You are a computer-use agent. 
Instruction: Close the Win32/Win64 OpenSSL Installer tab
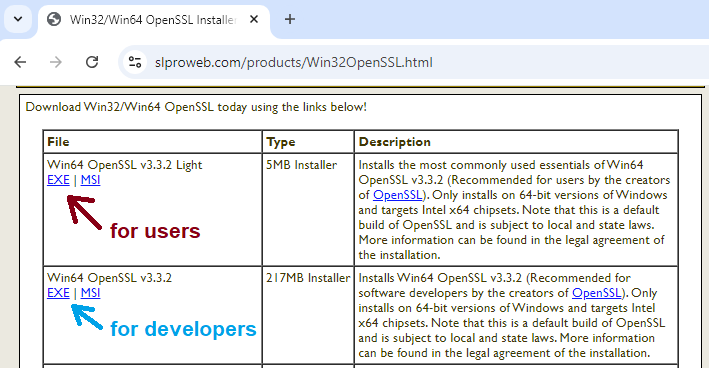tap(254, 19)
